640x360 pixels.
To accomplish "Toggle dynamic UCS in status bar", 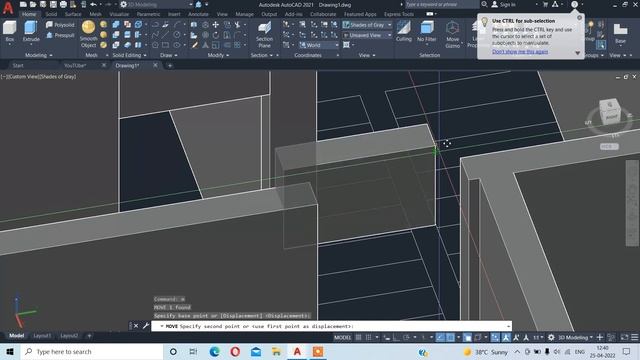I will [495, 337].
